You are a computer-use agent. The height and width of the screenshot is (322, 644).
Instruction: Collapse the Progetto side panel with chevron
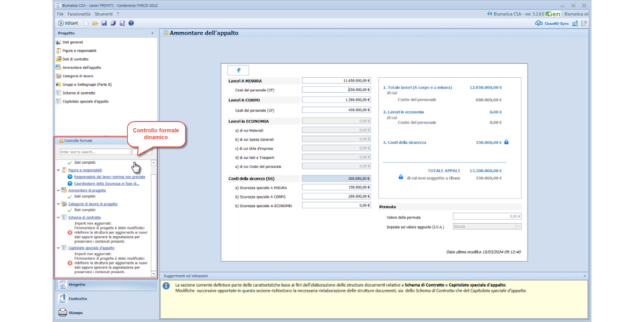(x=152, y=33)
